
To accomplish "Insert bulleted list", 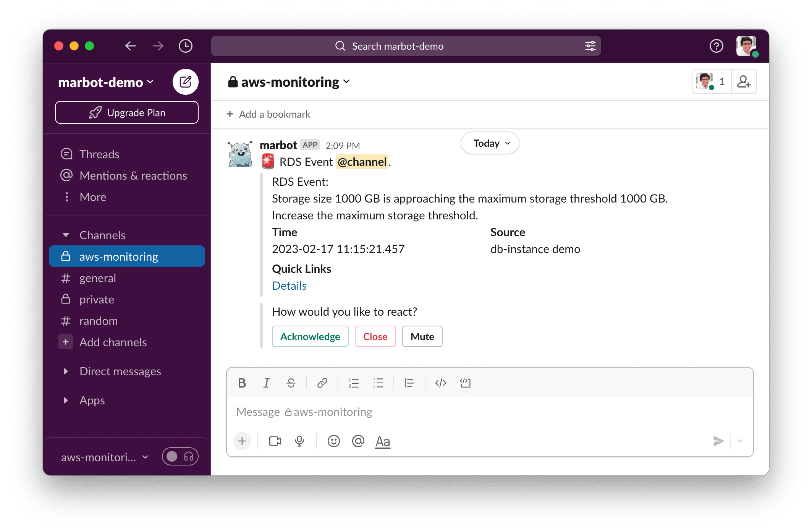I will click(x=378, y=383).
